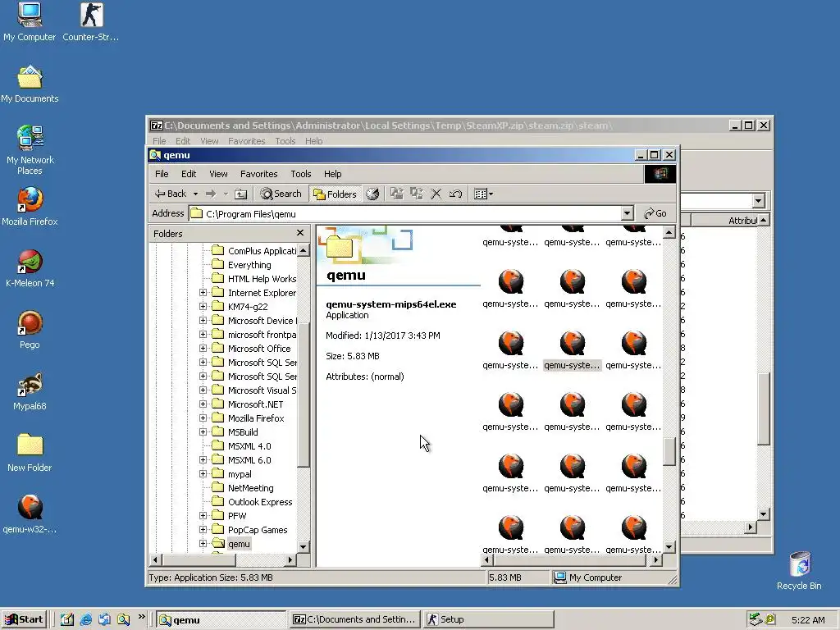This screenshot has width=840, height=630.
Task: Close the Folders pane with X
Action: (300, 232)
